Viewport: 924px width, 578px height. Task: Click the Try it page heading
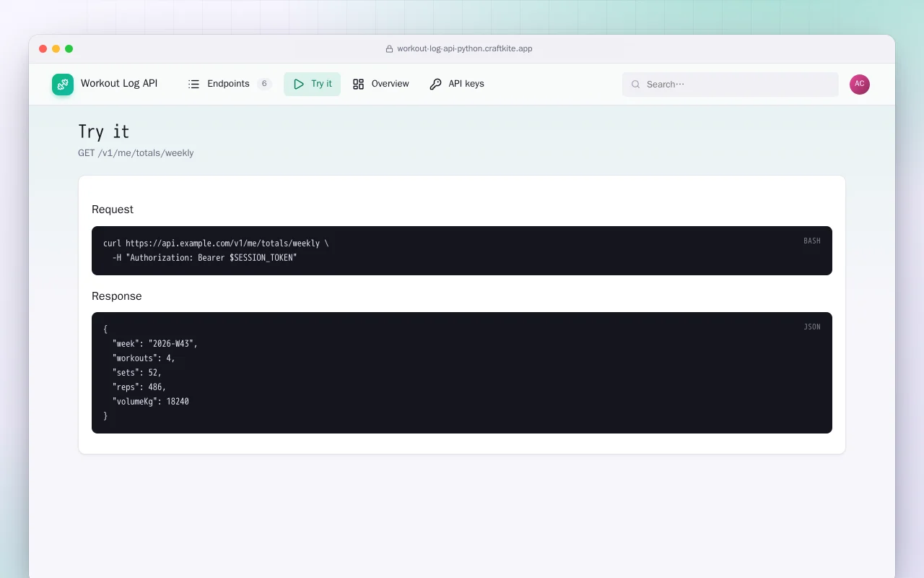pyautogui.click(x=104, y=131)
